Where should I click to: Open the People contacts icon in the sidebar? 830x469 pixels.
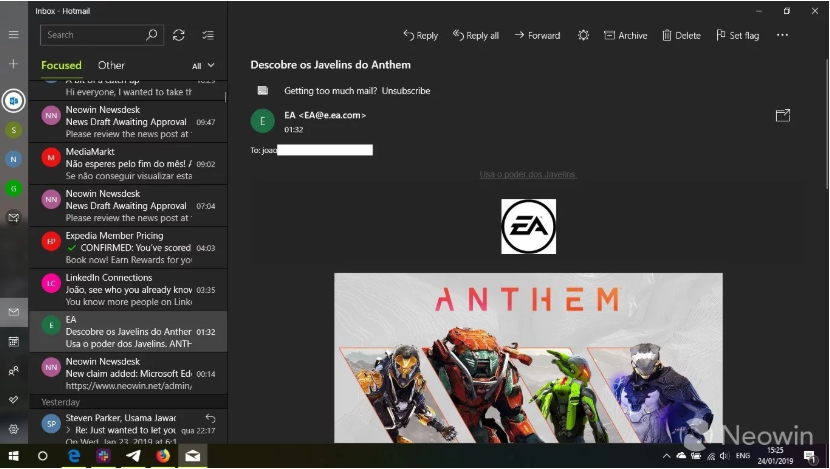point(14,370)
